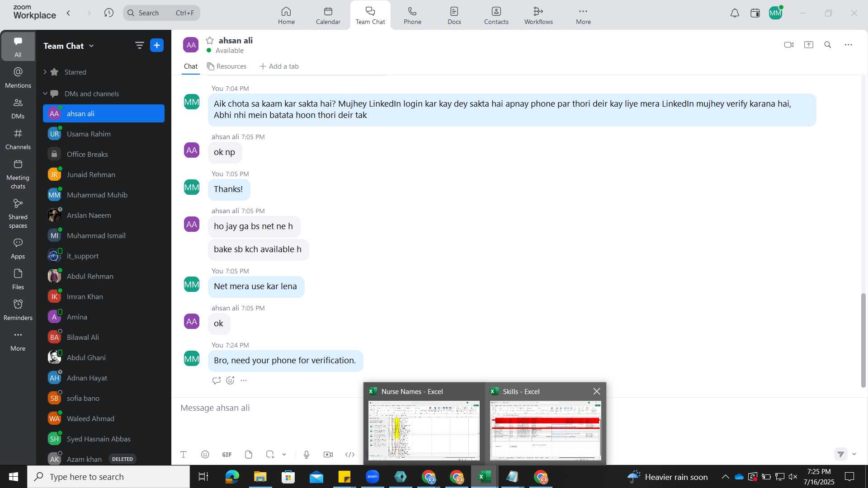This screenshot has width=868, height=488.
Task: Open Zoom from the Windows taskbar
Action: pos(373,477)
